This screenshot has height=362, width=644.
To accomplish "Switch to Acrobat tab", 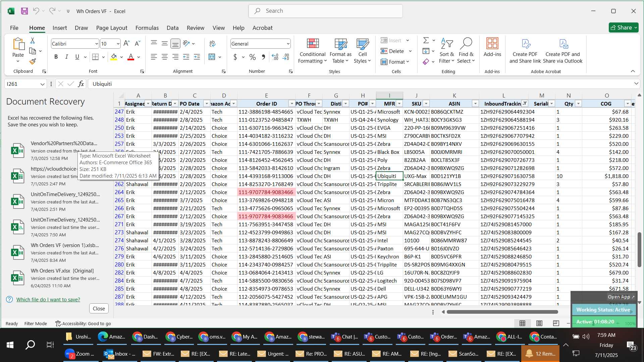I will (x=262, y=28).
